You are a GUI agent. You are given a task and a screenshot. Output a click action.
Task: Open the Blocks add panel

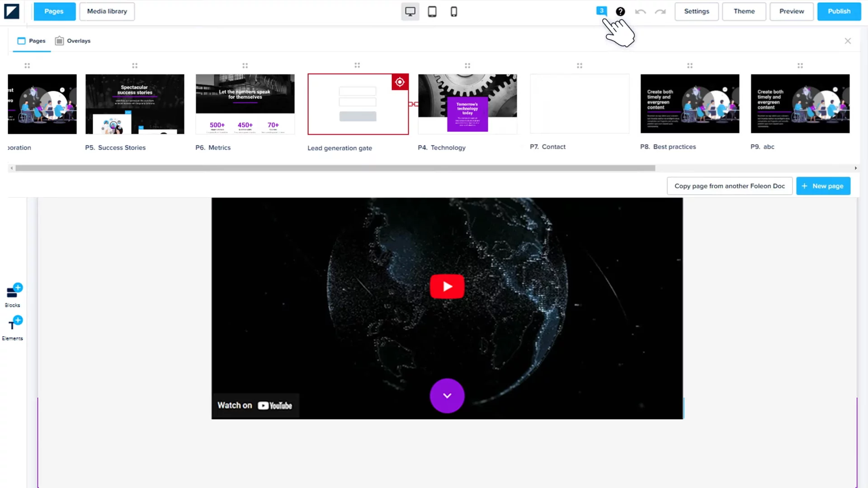13,294
